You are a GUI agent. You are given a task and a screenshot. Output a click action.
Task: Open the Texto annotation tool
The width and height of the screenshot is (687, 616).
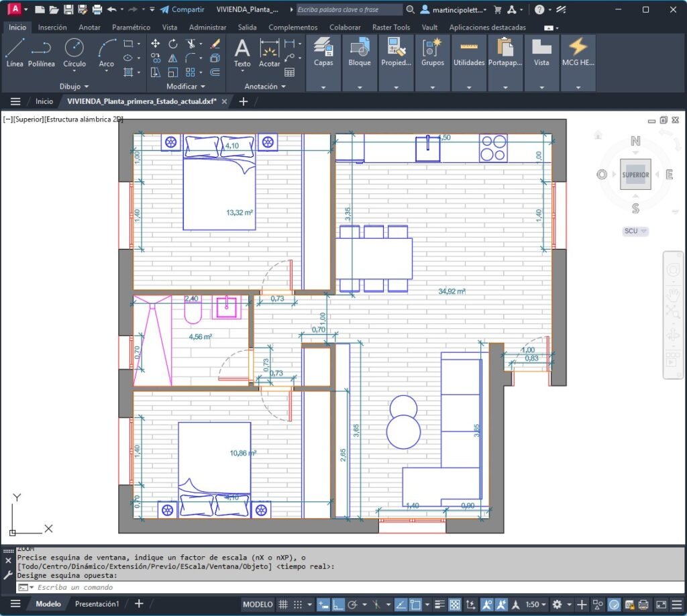click(242, 53)
